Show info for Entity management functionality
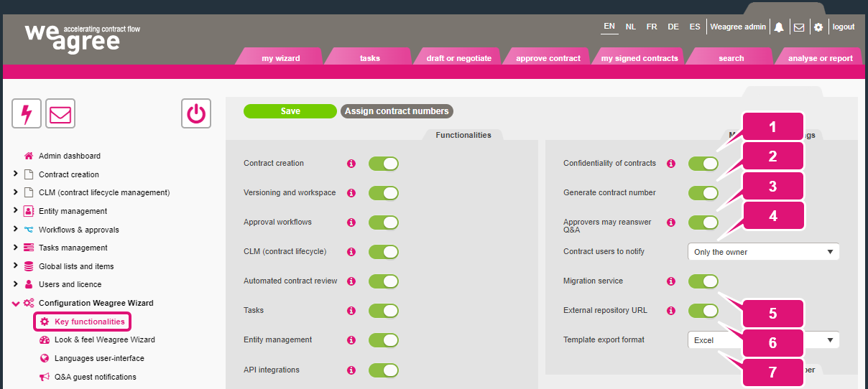The height and width of the screenshot is (389, 868). point(351,340)
